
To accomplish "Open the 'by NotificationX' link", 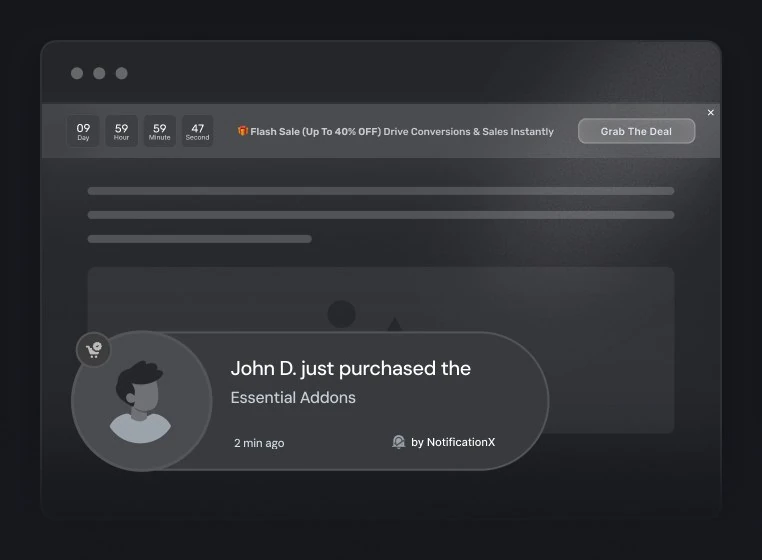I will (453, 442).
